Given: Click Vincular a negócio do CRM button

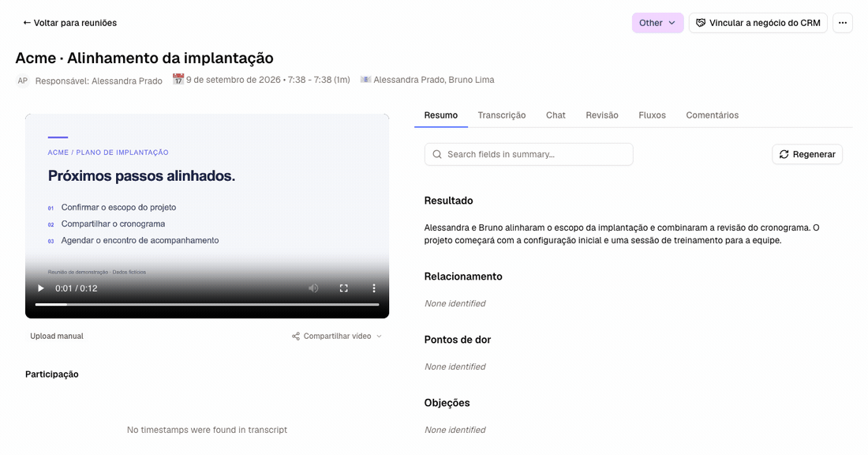Looking at the screenshot, I should (x=758, y=23).
